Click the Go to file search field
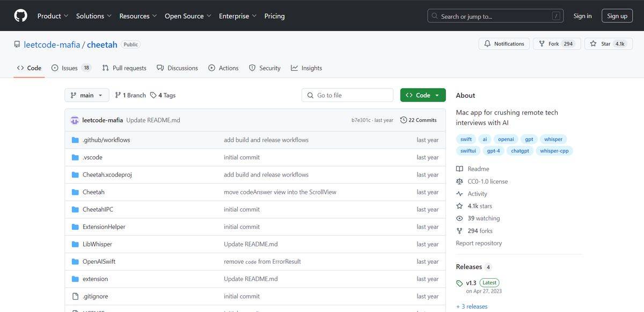This screenshot has width=644, height=312. click(347, 96)
